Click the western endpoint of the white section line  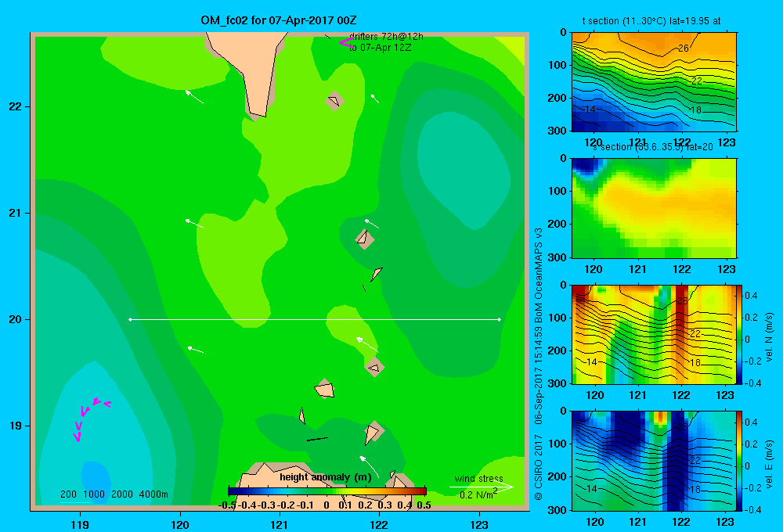[130, 319]
